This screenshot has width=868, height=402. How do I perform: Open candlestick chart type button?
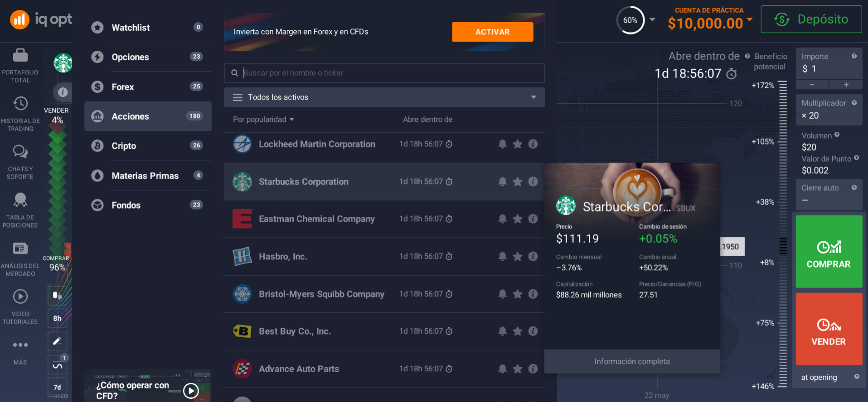point(57,295)
